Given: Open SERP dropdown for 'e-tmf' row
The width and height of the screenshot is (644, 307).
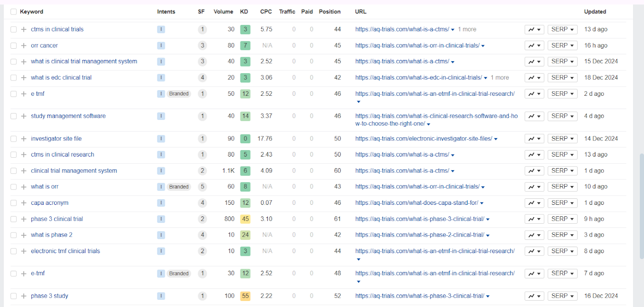Looking at the screenshot, I should click(x=562, y=274).
